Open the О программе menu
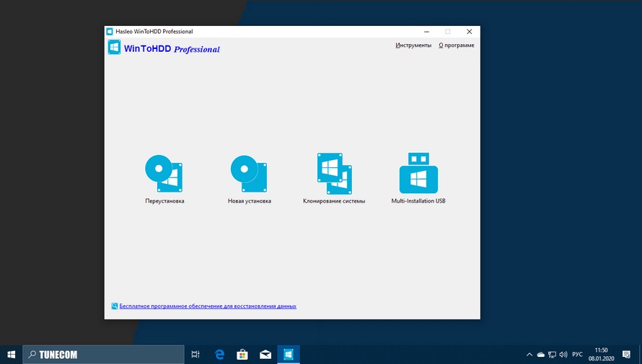The height and width of the screenshot is (364, 642). coord(457,45)
